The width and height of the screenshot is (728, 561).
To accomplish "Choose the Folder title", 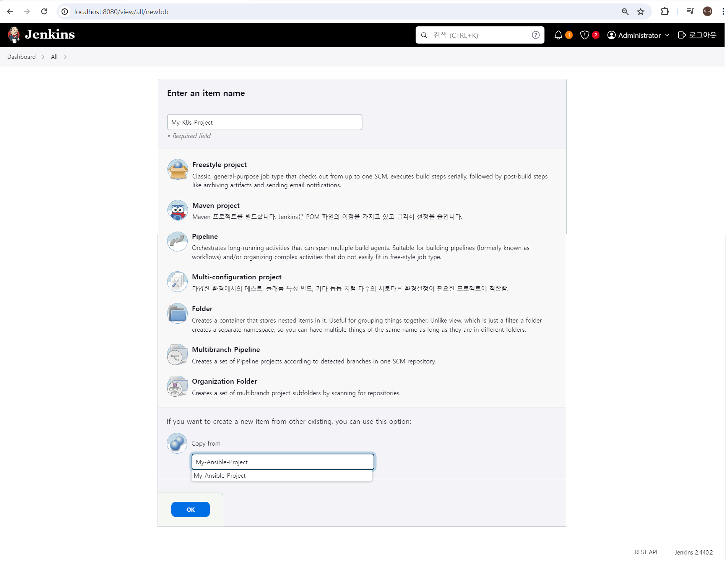I will coord(202,309).
